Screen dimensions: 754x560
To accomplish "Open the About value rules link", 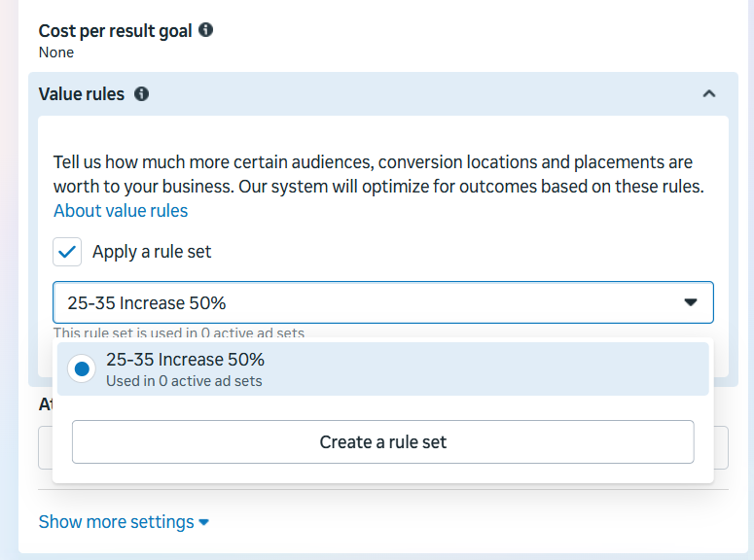I will click(121, 211).
